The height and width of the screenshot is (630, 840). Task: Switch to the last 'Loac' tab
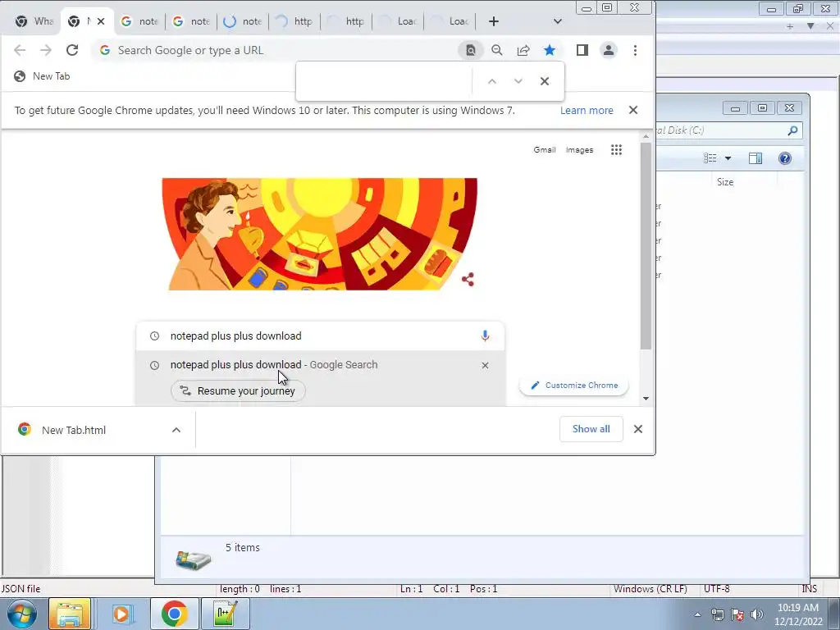coord(450,21)
